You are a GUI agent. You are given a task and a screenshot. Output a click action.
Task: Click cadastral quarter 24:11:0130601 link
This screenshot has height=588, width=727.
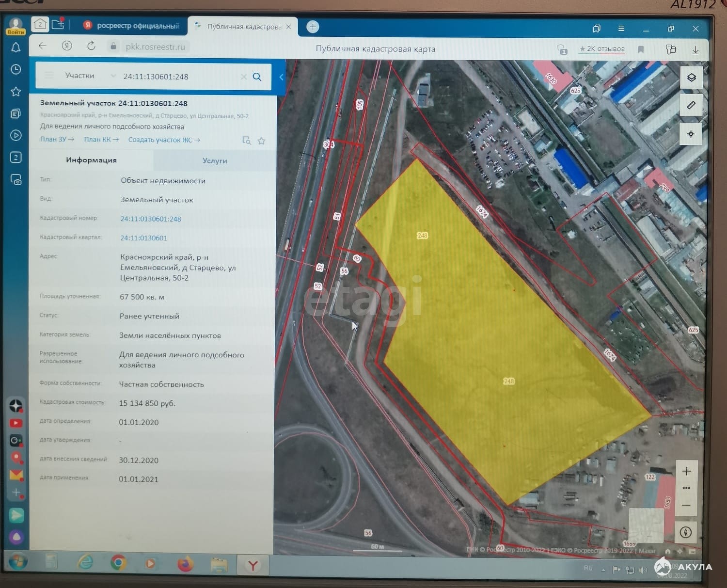coord(143,238)
